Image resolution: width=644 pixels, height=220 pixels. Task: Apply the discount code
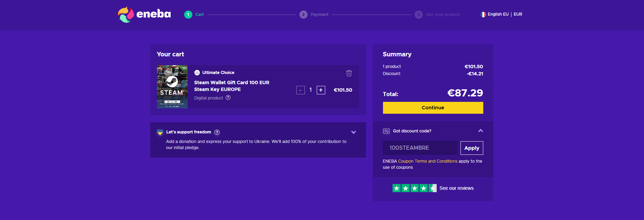(471, 148)
